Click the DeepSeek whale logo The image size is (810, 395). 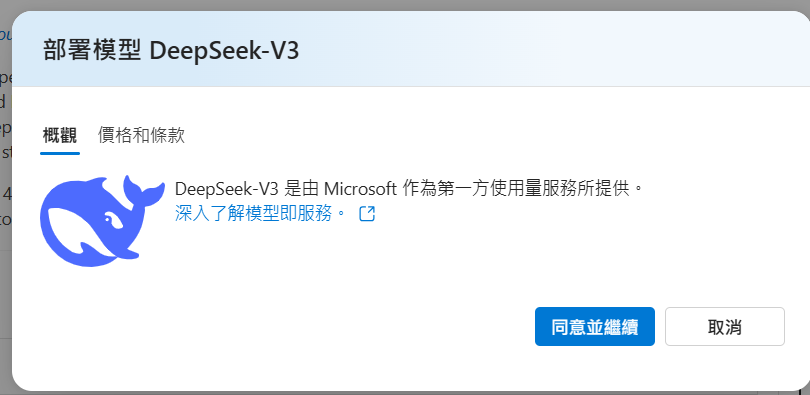click(102, 221)
